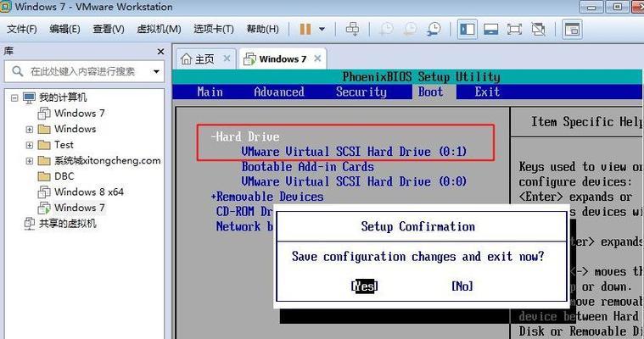
Task: Open the BIOS Advanced menu
Action: pos(279,92)
